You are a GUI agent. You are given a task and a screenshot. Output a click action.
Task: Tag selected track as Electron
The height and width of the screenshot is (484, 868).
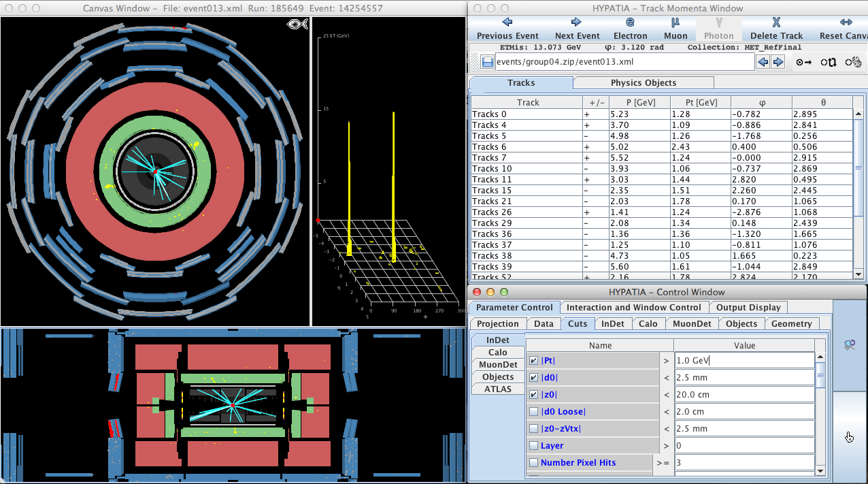[630, 29]
